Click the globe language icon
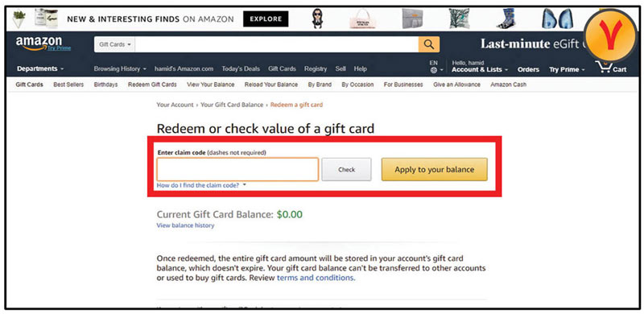644x314 pixels. pyautogui.click(x=434, y=70)
